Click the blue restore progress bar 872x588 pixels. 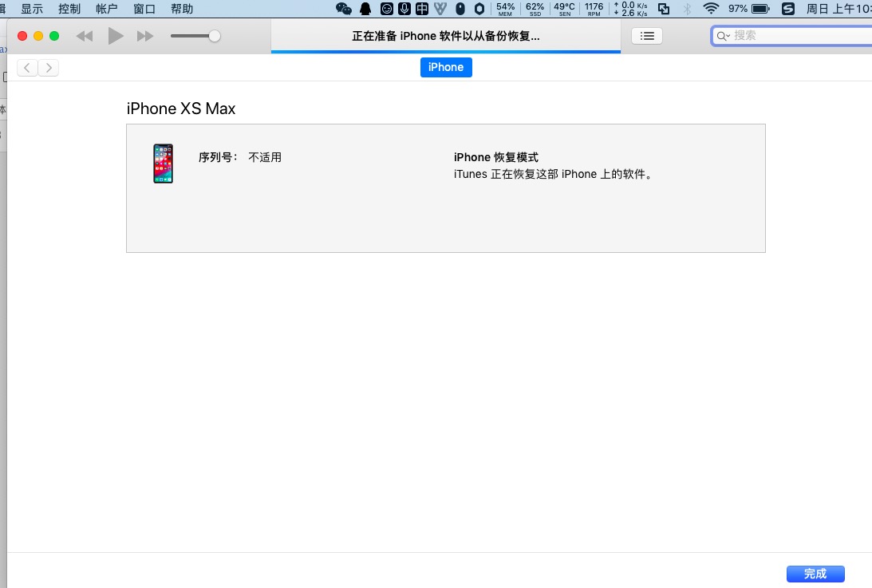tap(446, 52)
